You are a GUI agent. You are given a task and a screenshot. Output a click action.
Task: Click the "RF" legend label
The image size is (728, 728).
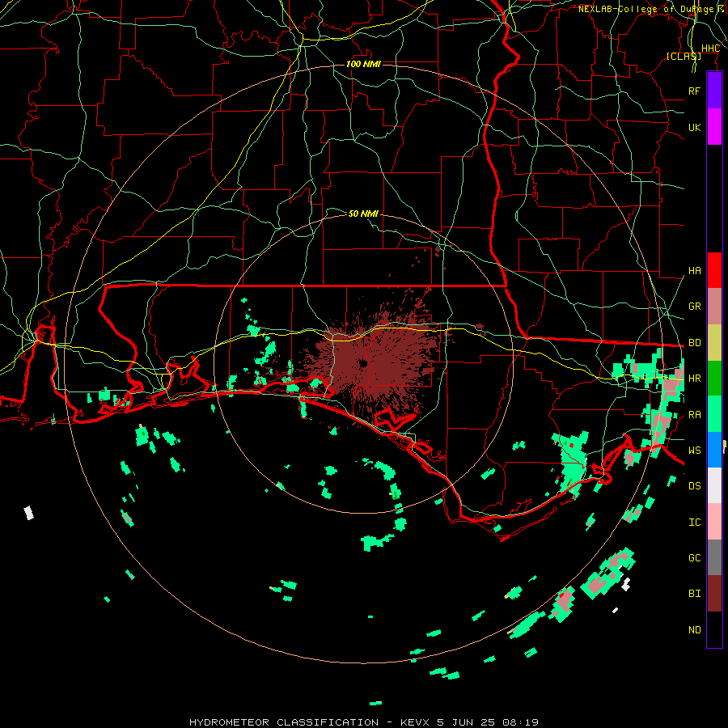[694, 91]
